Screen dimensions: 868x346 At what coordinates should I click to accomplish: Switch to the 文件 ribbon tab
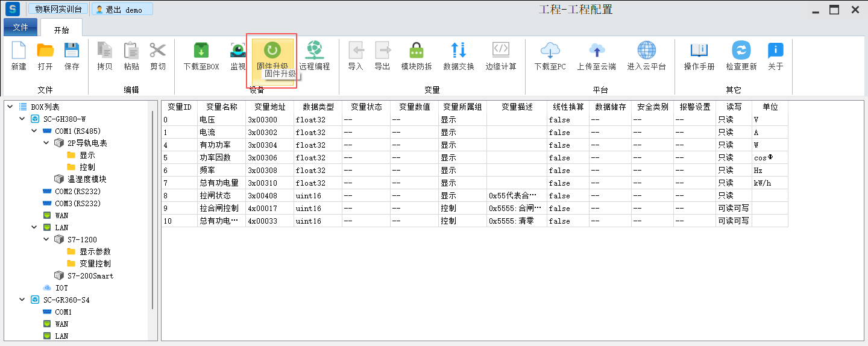pos(20,28)
